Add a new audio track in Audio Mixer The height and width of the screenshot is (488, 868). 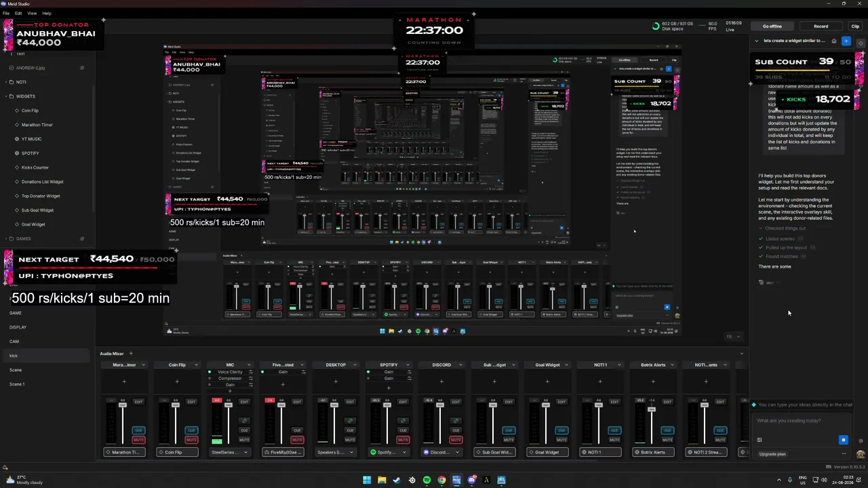tap(131, 353)
